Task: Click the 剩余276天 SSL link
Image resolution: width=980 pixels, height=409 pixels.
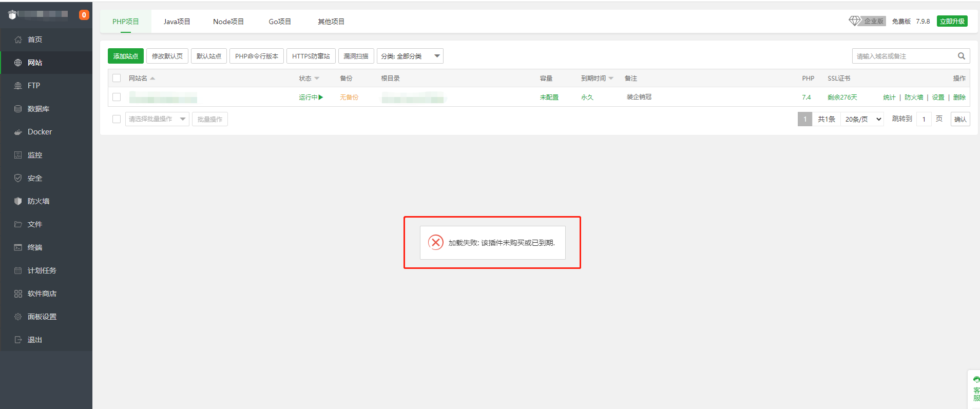Action: [x=842, y=97]
